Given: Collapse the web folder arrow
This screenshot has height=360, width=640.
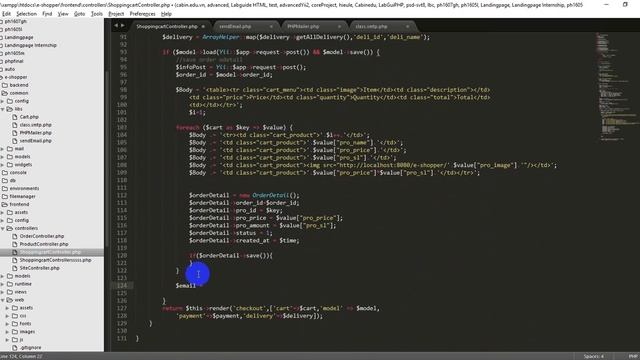Looking at the screenshot, I should coord(2,300).
